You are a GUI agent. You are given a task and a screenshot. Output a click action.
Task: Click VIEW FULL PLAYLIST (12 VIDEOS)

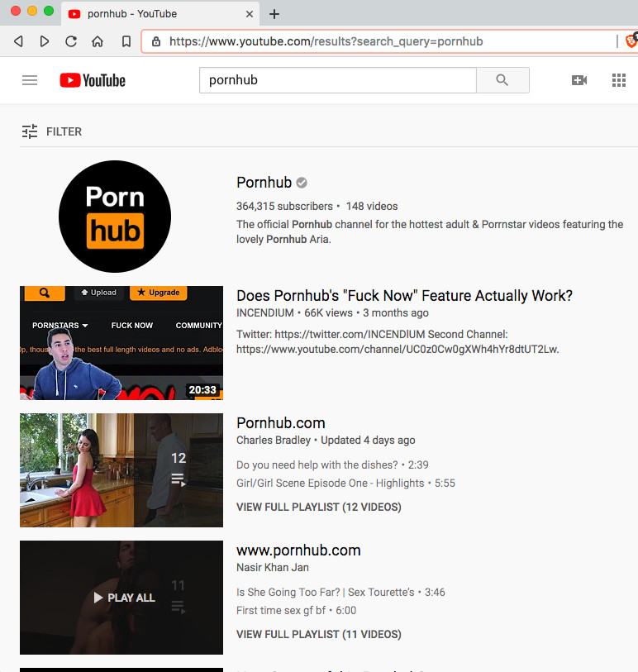pos(318,507)
